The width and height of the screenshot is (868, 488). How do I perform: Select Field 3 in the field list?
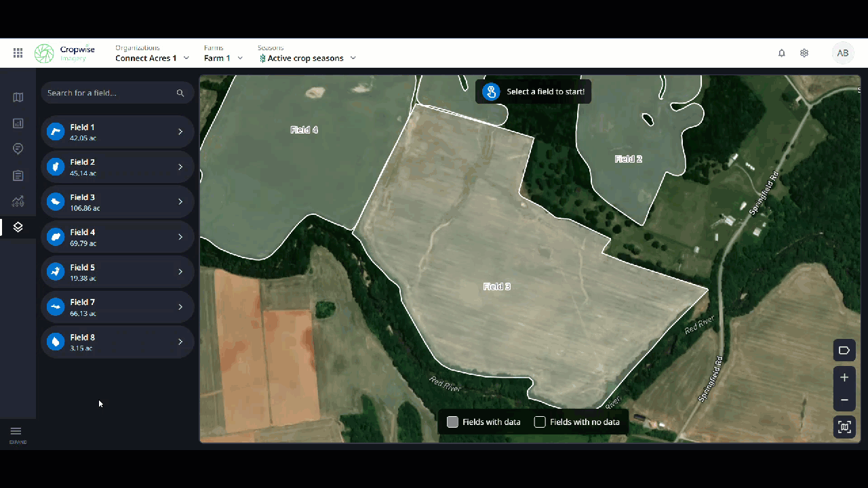[x=117, y=202]
